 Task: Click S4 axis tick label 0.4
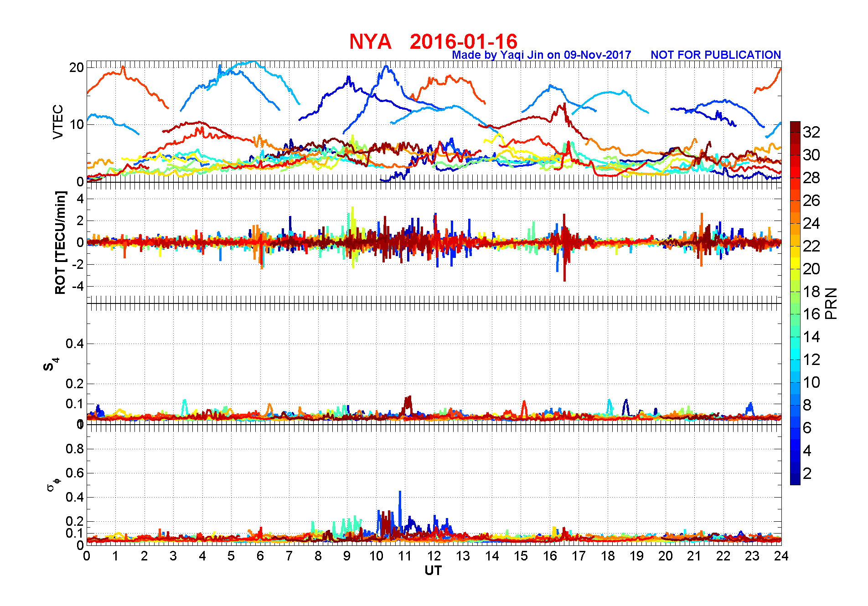click(x=75, y=344)
